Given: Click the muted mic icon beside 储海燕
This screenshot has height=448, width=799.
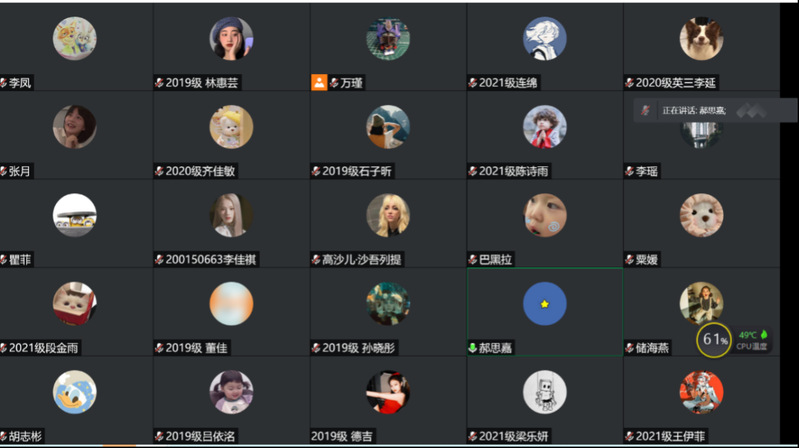Looking at the screenshot, I should (x=630, y=348).
